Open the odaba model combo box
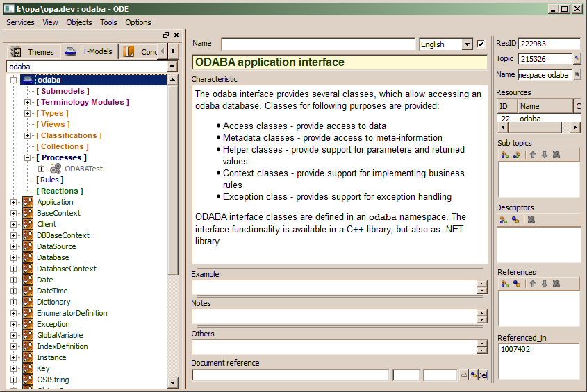 click(x=172, y=67)
